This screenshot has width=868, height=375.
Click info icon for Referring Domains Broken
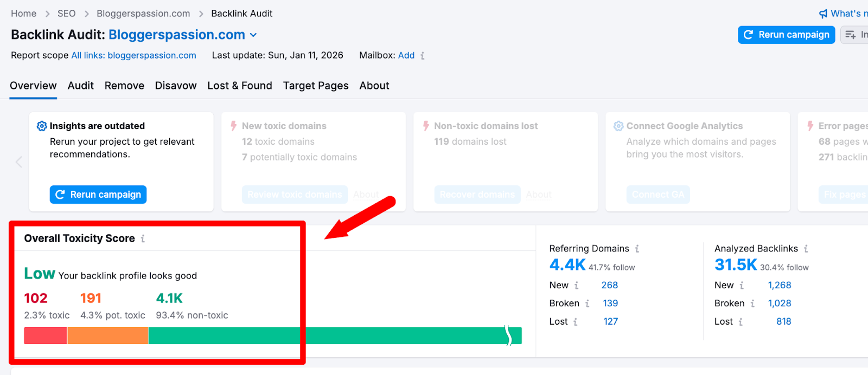point(587,303)
